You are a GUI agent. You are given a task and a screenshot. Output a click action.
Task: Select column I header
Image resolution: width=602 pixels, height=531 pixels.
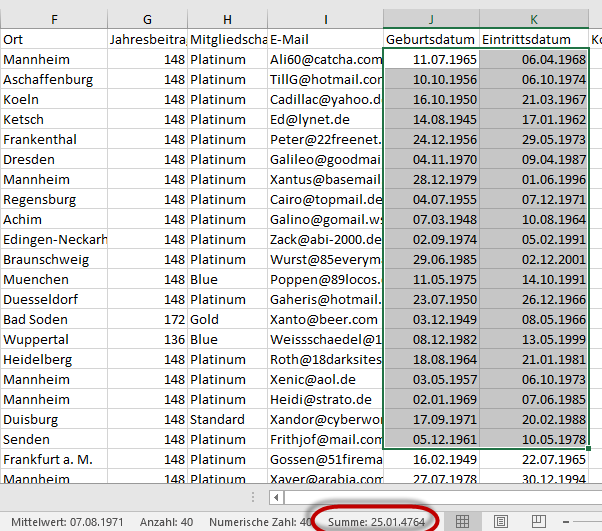(x=325, y=18)
